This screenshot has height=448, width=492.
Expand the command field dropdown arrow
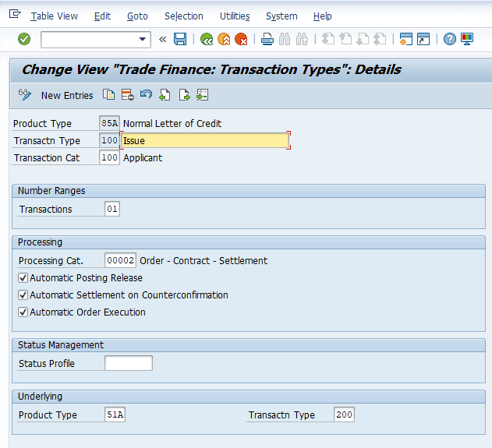pos(143,39)
